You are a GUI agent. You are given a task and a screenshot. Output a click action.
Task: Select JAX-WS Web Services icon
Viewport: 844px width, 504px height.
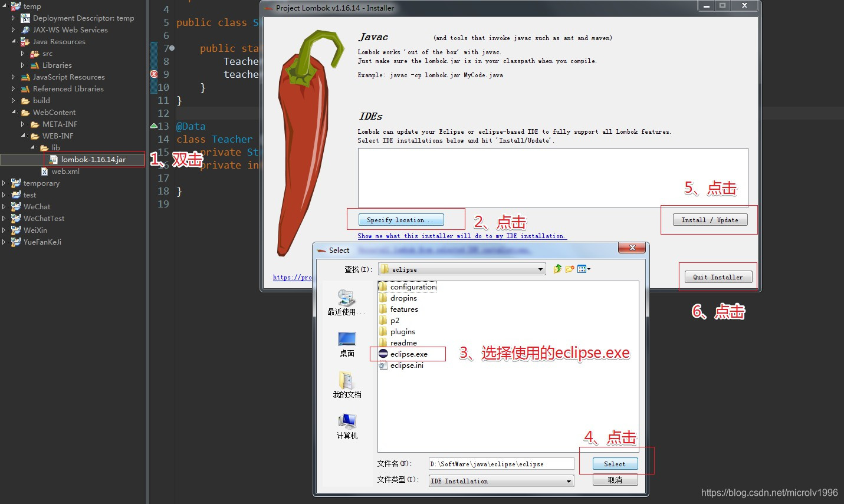click(x=25, y=30)
